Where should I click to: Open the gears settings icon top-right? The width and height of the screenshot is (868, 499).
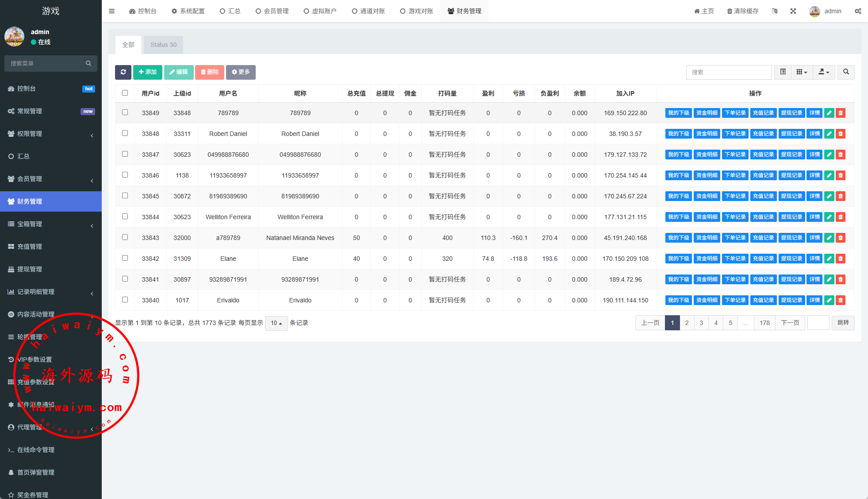pos(858,11)
